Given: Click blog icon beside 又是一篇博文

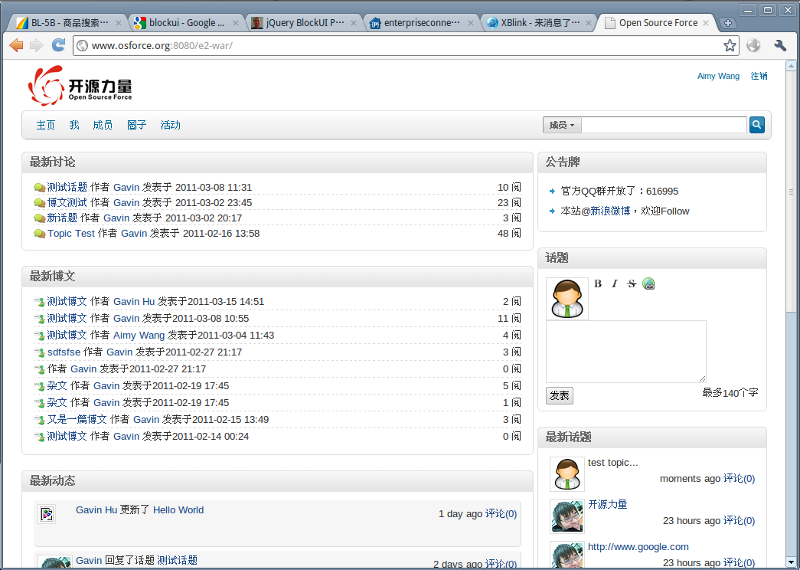Looking at the screenshot, I should (39, 420).
